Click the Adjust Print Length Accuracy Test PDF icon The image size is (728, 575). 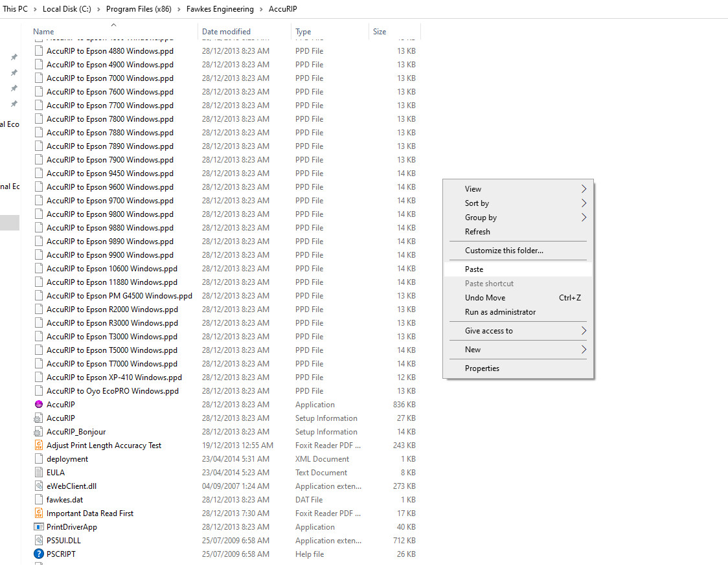point(39,445)
